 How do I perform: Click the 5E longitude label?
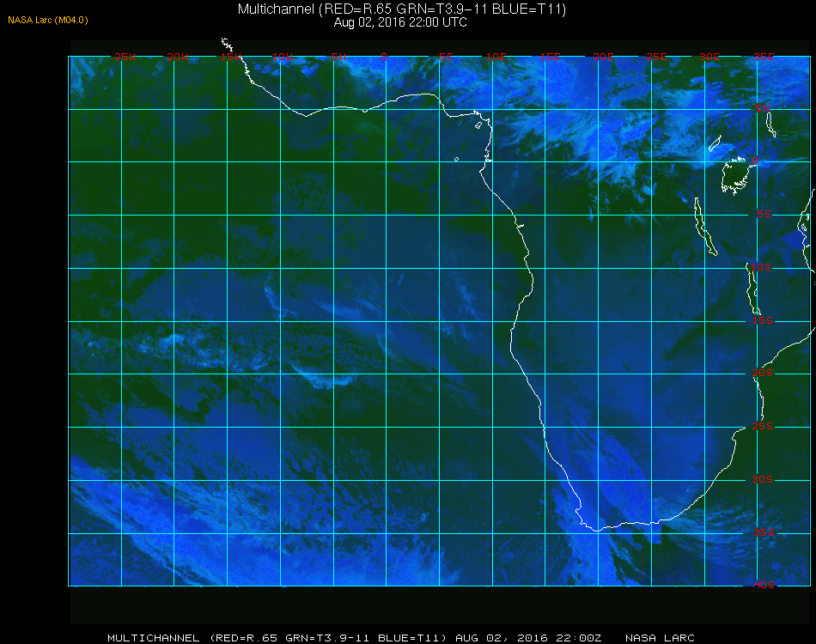[446, 57]
